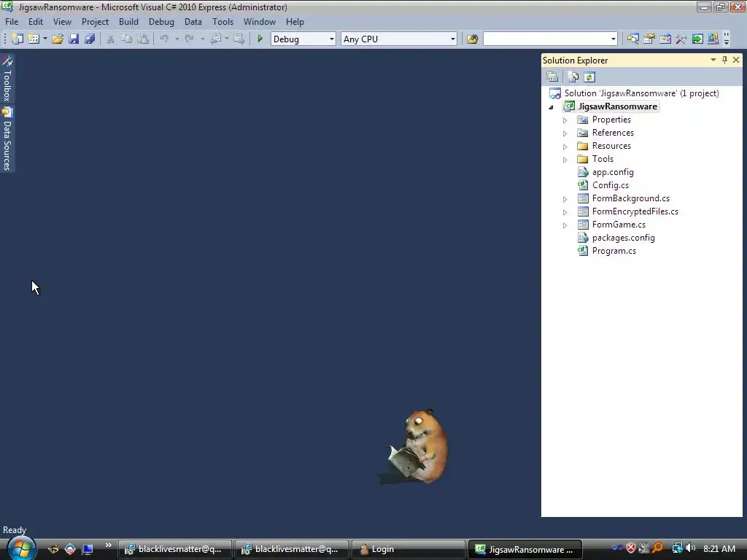Select Program.cs in Solution Explorer
Viewport: 747px width, 560px height.
click(x=614, y=251)
